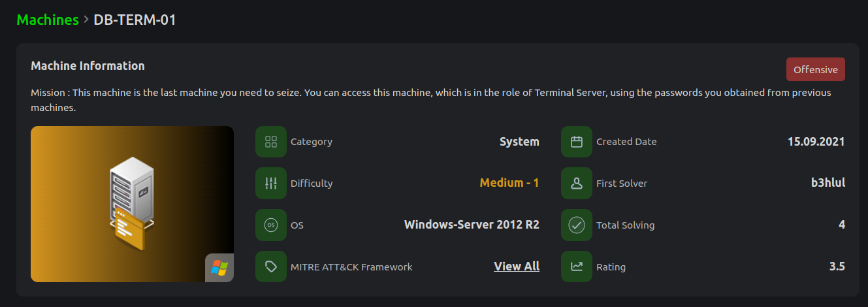Click the Windows-Server 2012 R2 value

coord(472,225)
